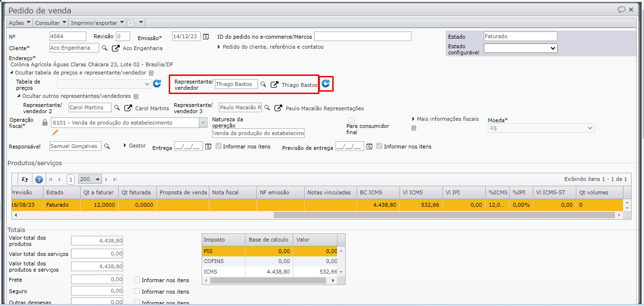Click the grid refresh/sort icon in Produtos/serviços
This screenshot has height=306, width=644.
pos(25,179)
